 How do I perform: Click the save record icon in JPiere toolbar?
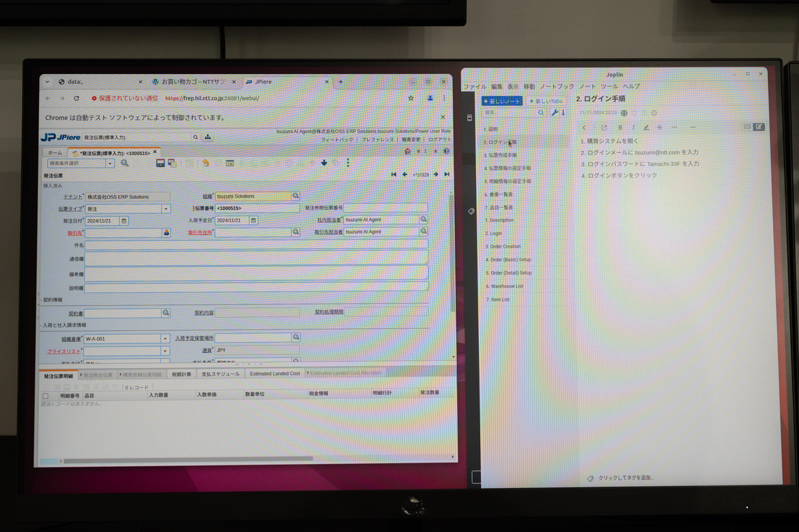[x=160, y=162]
